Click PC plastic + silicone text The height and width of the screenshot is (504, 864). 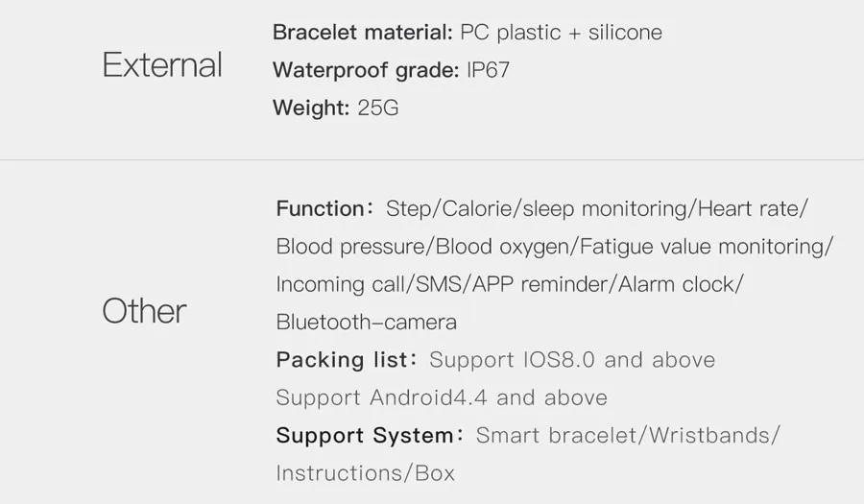tap(561, 33)
